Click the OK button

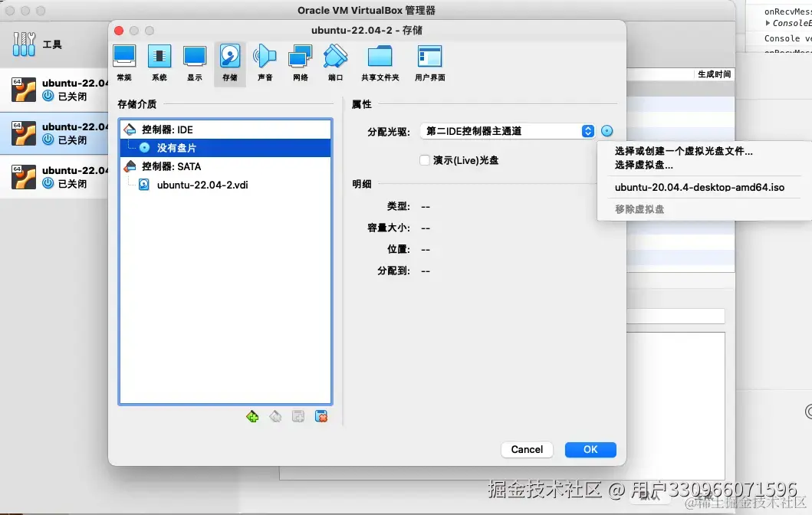tap(590, 449)
